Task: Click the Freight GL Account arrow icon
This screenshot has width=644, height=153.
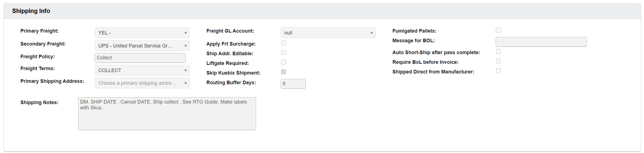Action: 371,33
